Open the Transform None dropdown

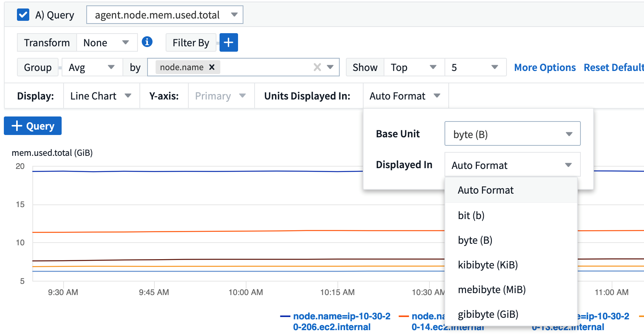(x=107, y=42)
